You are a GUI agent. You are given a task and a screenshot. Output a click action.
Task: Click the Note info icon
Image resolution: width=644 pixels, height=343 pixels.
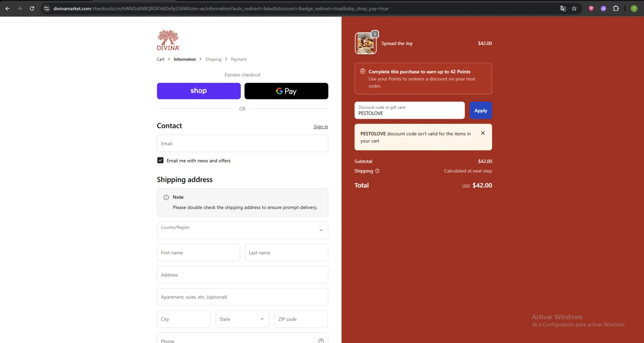166,197
